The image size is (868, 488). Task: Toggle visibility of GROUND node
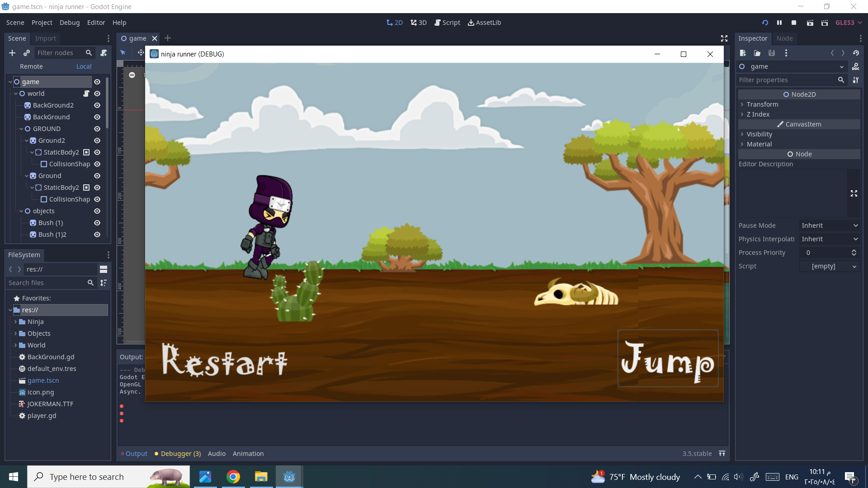pyautogui.click(x=97, y=129)
